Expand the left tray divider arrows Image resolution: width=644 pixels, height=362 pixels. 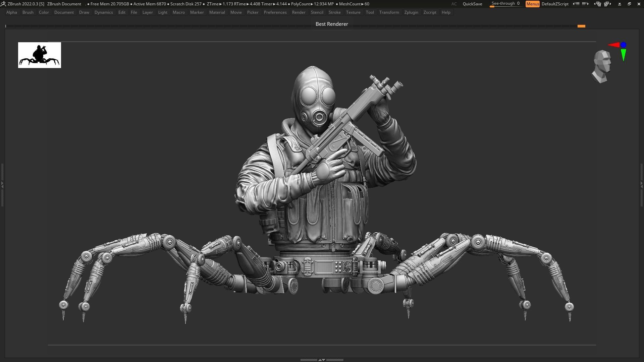(2, 184)
